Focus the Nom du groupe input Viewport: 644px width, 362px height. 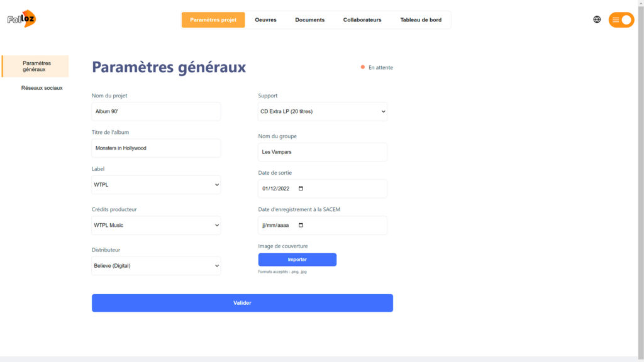tap(323, 152)
